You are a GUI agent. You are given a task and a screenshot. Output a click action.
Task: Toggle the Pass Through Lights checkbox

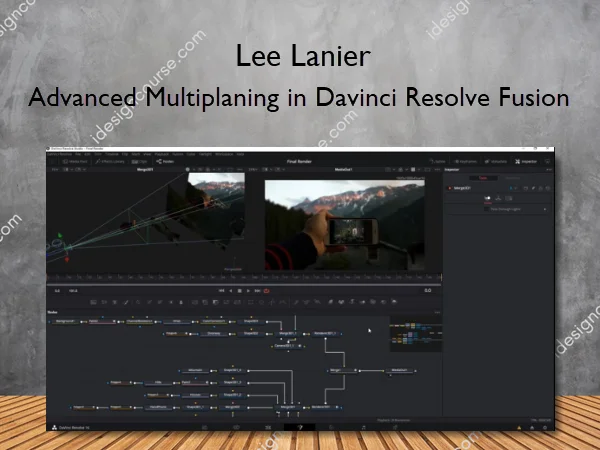(486, 209)
